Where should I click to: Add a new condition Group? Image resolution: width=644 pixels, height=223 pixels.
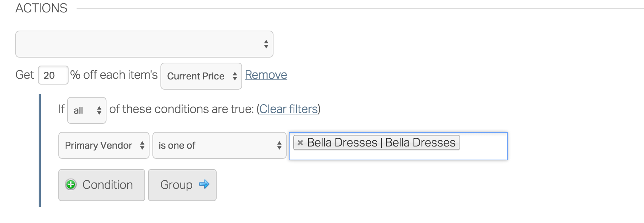click(182, 185)
